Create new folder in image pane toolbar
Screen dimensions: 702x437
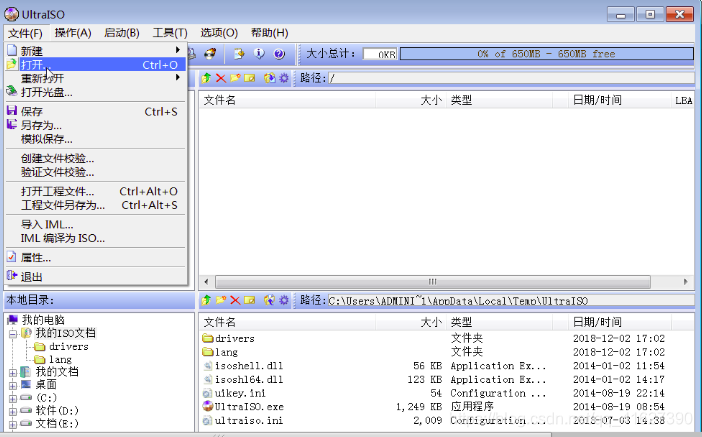[235, 78]
